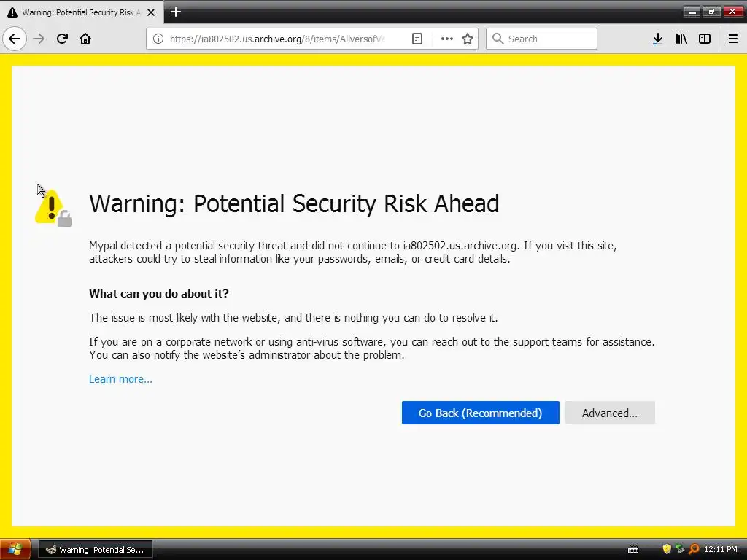The height and width of the screenshot is (560, 747).
Task: Bookmark this page with the star
Action: 468,39
